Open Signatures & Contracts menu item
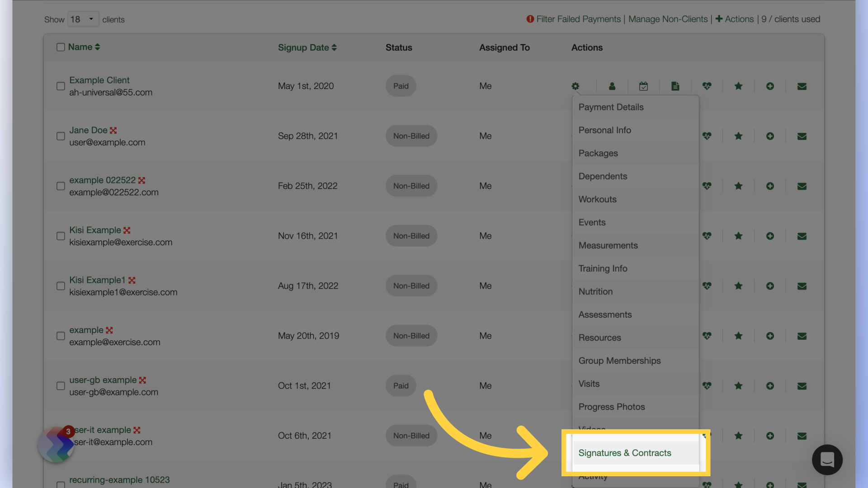868x488 pixels. [x=635, y=453]
